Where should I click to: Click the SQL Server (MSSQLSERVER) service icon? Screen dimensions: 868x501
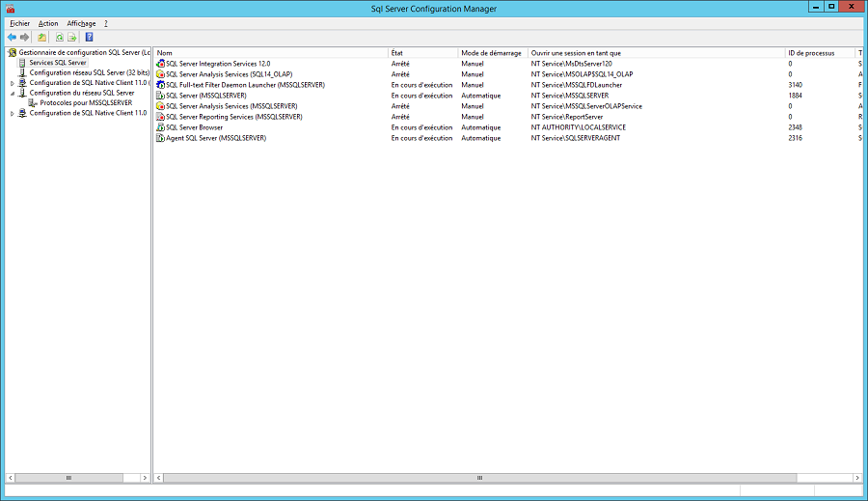click(160, 96)
